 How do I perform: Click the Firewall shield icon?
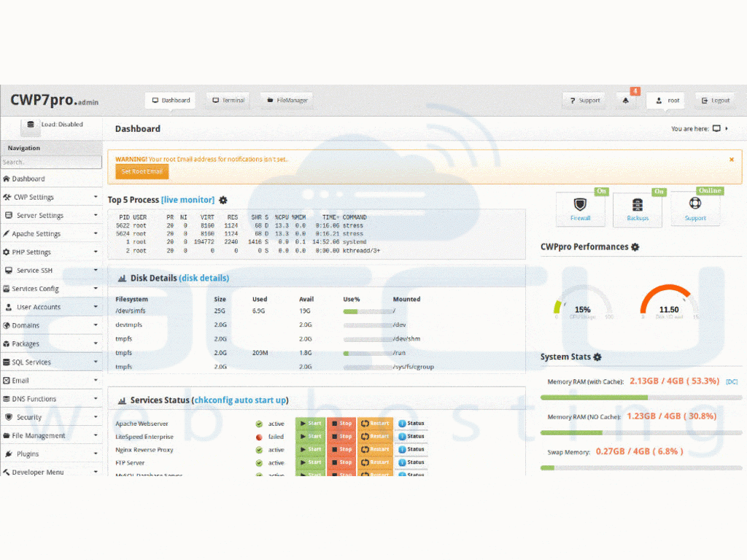(x=580, y=204)
